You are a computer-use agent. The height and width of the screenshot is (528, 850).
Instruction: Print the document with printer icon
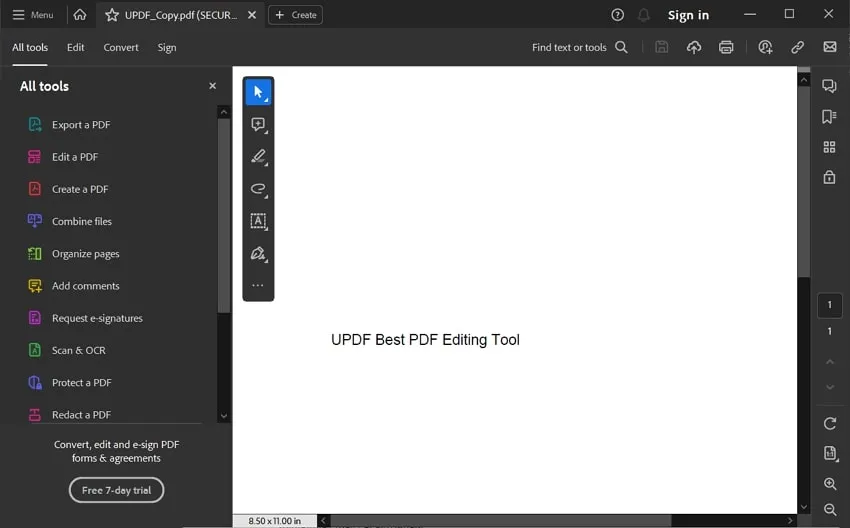[726, 47]
